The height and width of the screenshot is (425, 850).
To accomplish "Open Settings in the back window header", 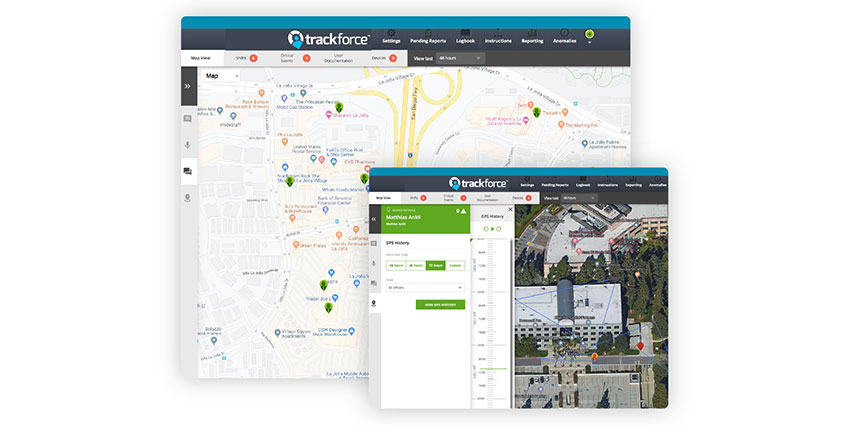I will pos(391,36).
